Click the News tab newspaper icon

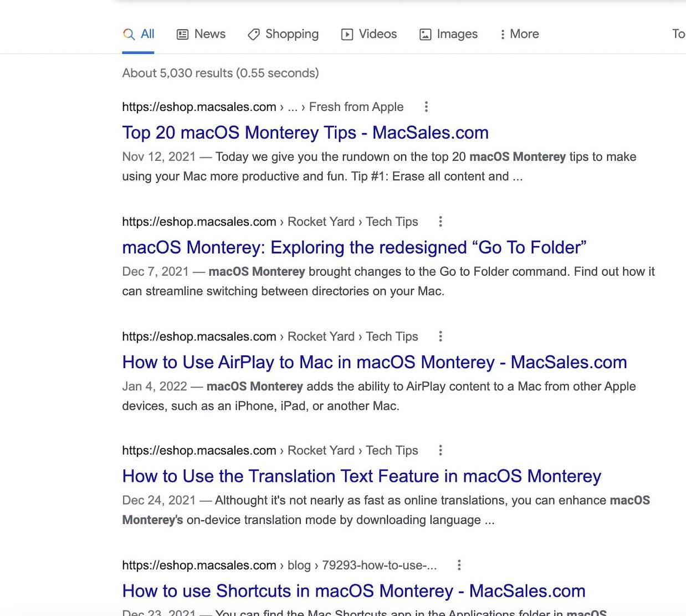click(182, 34)
